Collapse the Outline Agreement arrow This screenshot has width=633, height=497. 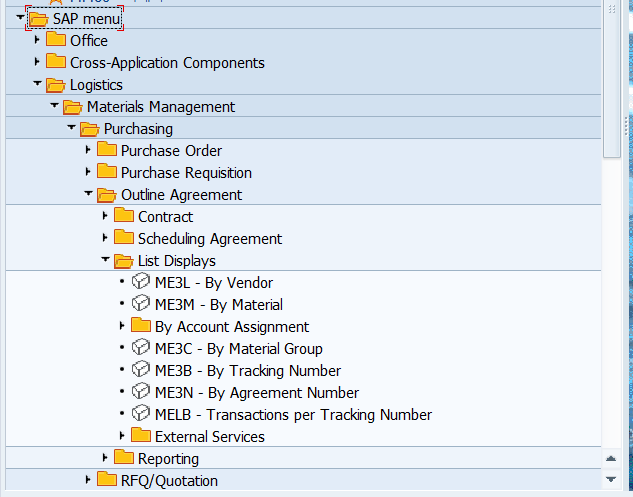point(88,193)
